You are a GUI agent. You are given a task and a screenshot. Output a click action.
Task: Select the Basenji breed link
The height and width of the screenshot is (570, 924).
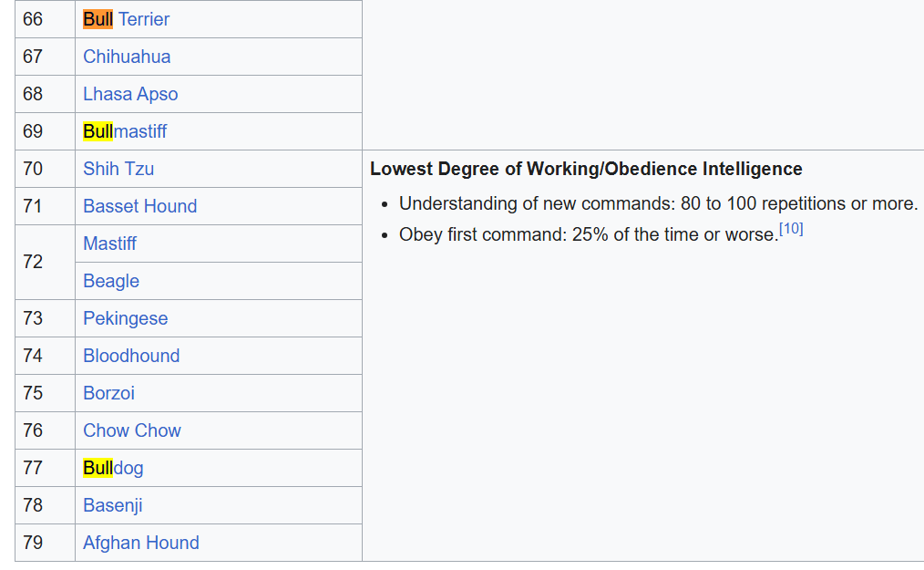[x=112, y=505]
